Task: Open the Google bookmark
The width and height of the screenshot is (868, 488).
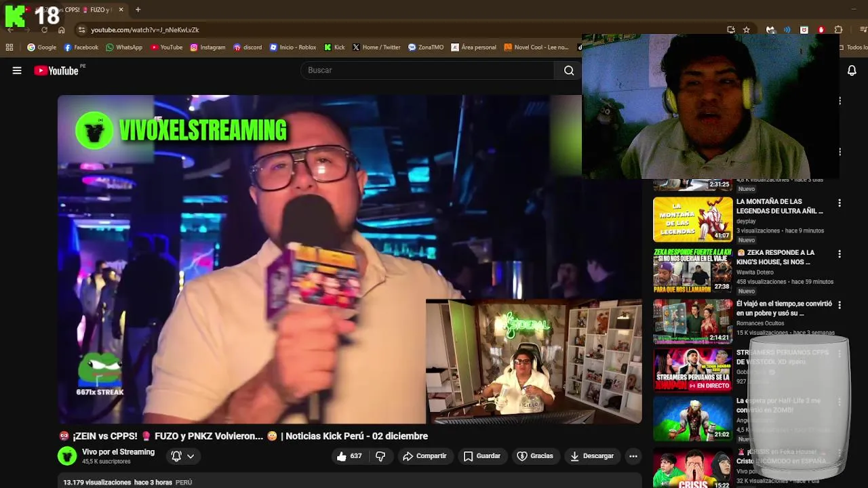Action: click(41, 47)
